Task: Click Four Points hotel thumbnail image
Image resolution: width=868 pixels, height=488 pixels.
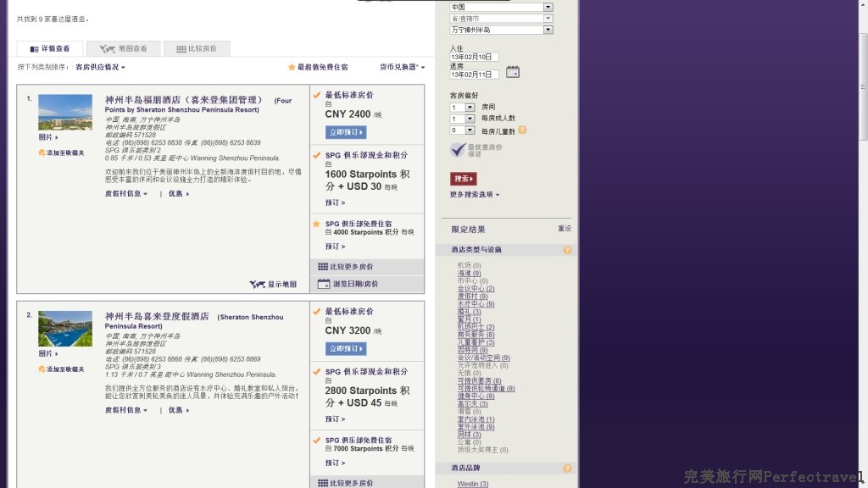Action: coord(65,113)
